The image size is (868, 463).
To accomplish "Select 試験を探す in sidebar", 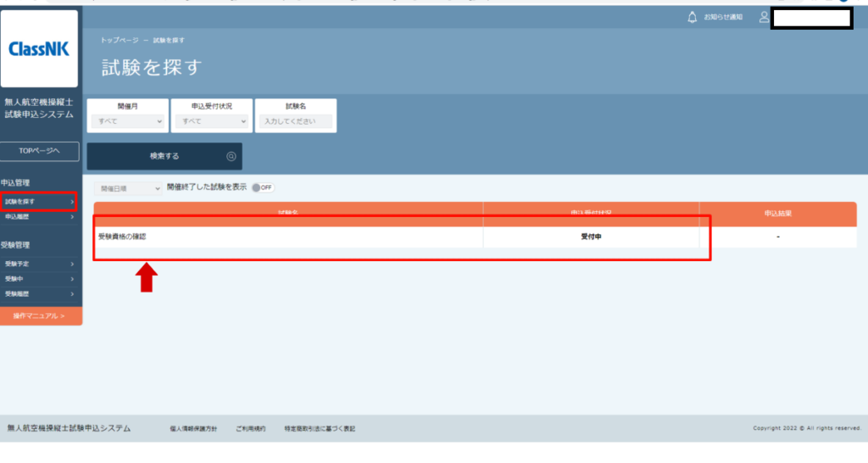I will point(38,202).
